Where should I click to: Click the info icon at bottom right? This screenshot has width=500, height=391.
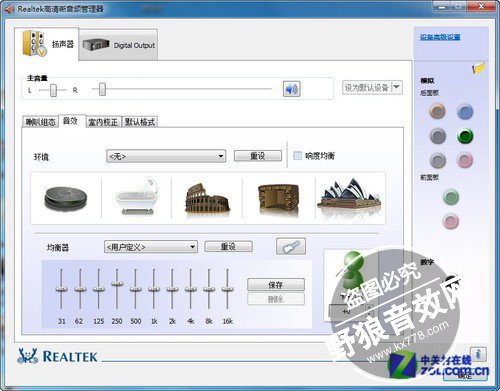tap(479, 354)
